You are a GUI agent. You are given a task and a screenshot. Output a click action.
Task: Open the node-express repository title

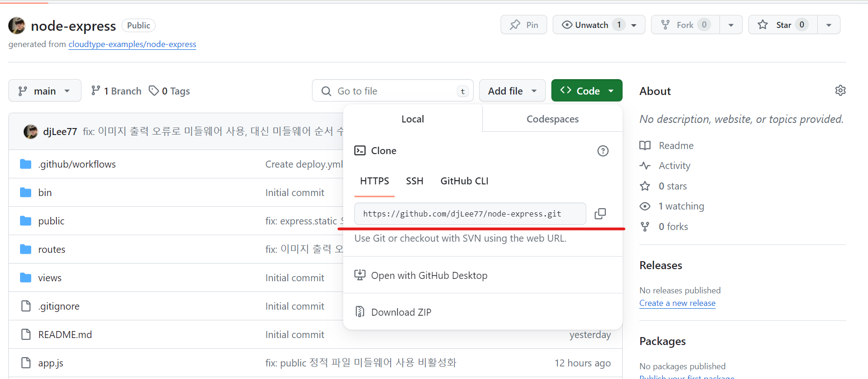[73, 26]
